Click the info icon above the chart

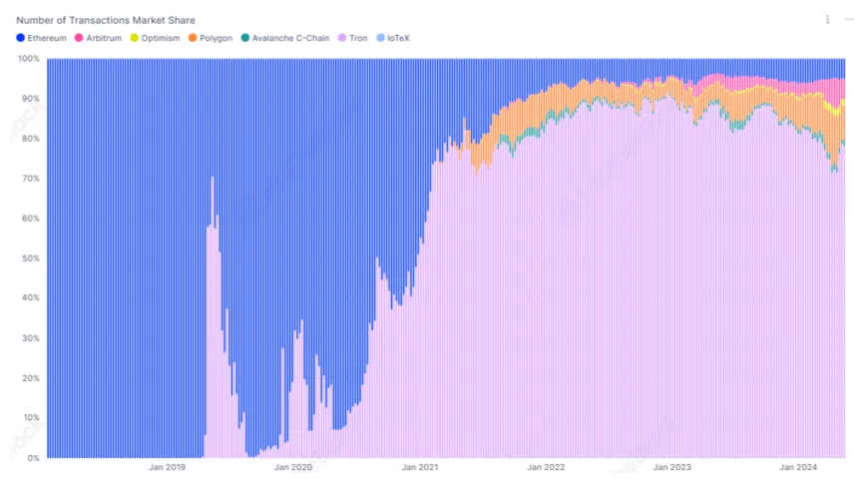click(827, 19)
